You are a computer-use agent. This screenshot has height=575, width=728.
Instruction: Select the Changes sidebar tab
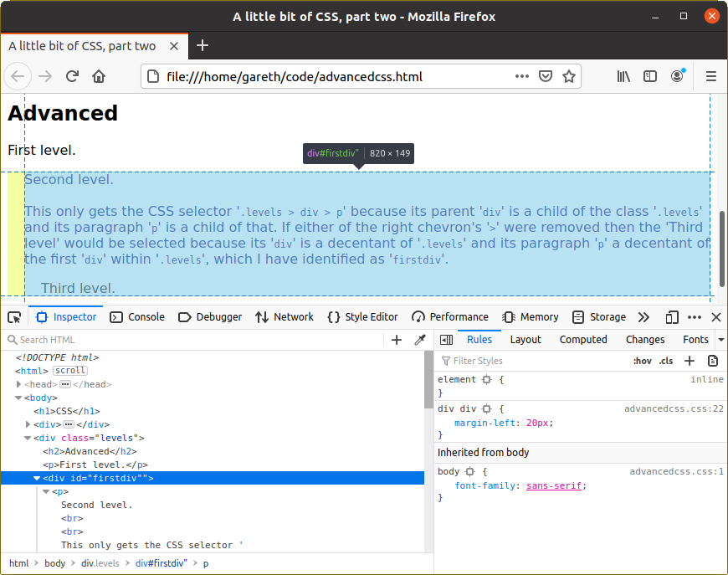(x=645, y=340)
